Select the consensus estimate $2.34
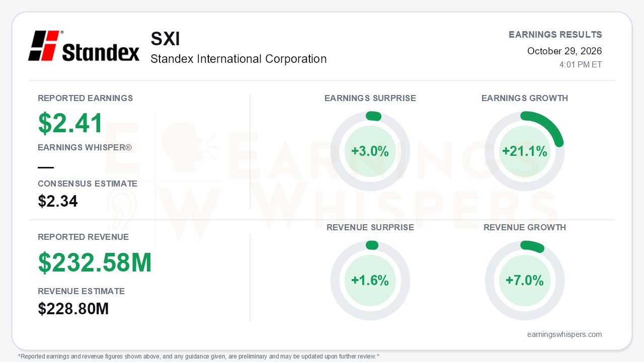This screenshot has height=362, width=644. (58, 201)
